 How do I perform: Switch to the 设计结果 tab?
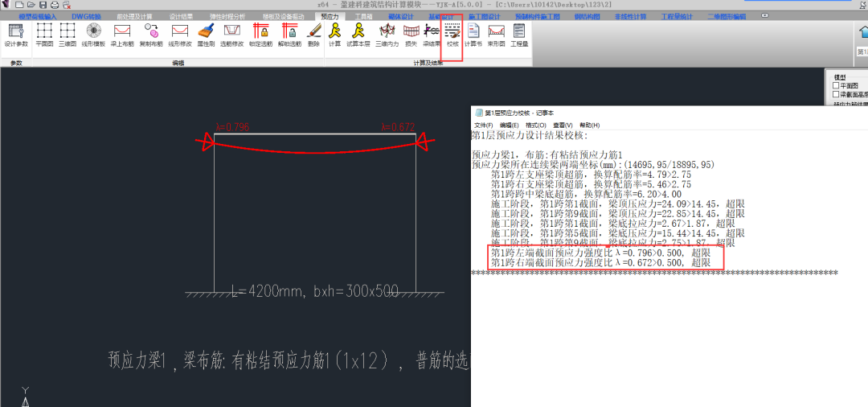tap(180, 17)
